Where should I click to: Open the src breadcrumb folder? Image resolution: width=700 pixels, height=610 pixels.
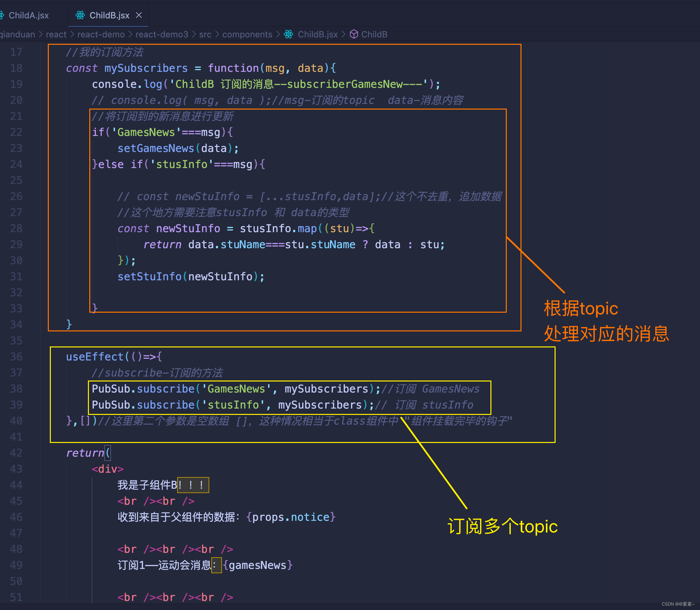tap(205, 34)
